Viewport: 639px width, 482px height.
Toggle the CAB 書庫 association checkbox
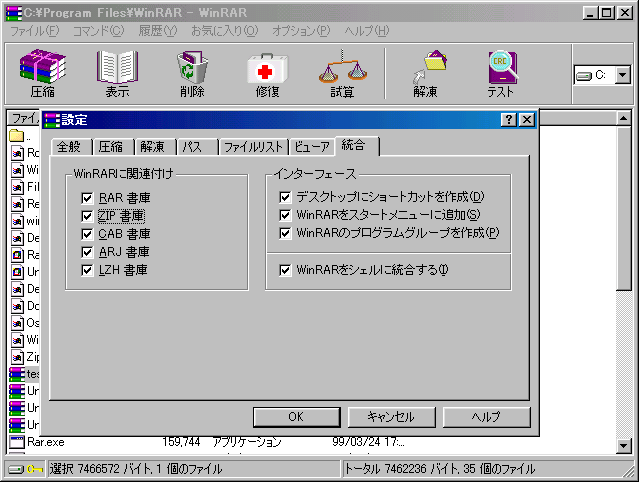(87, 234)
